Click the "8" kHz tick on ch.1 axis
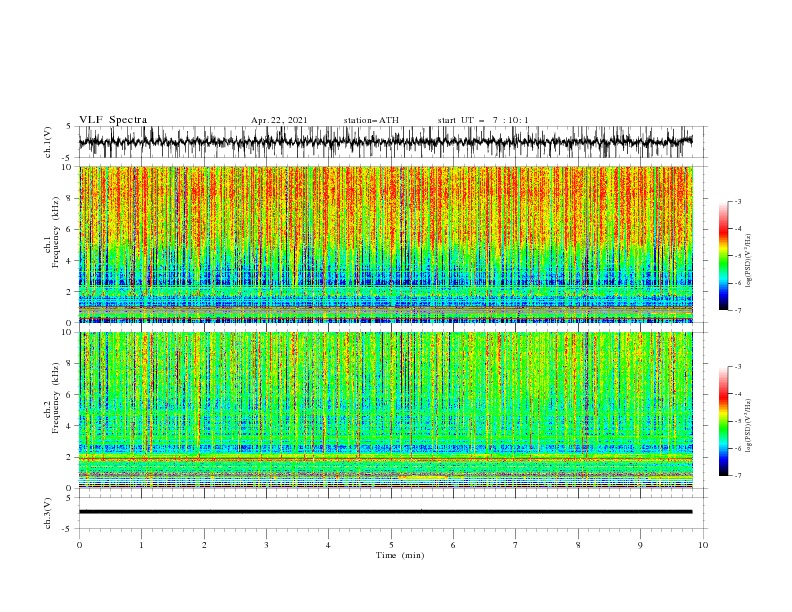792x612 pixels. (x=71, y=198)
